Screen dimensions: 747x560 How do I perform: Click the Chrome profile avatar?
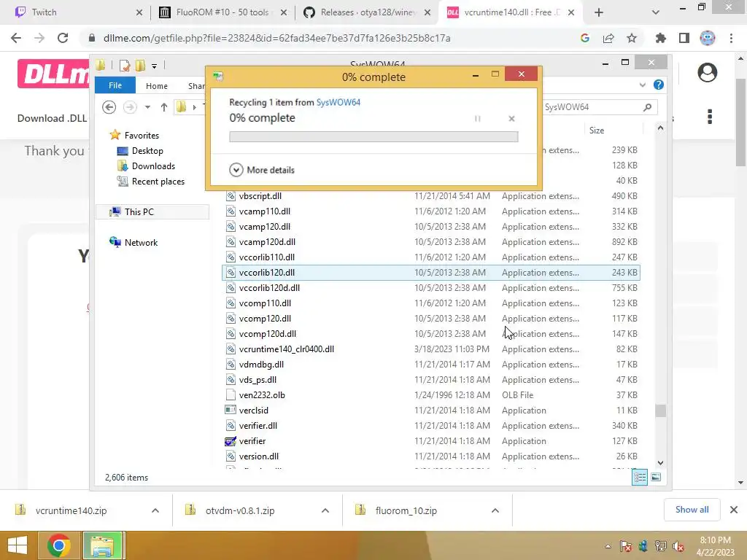(x=708, y=38)
